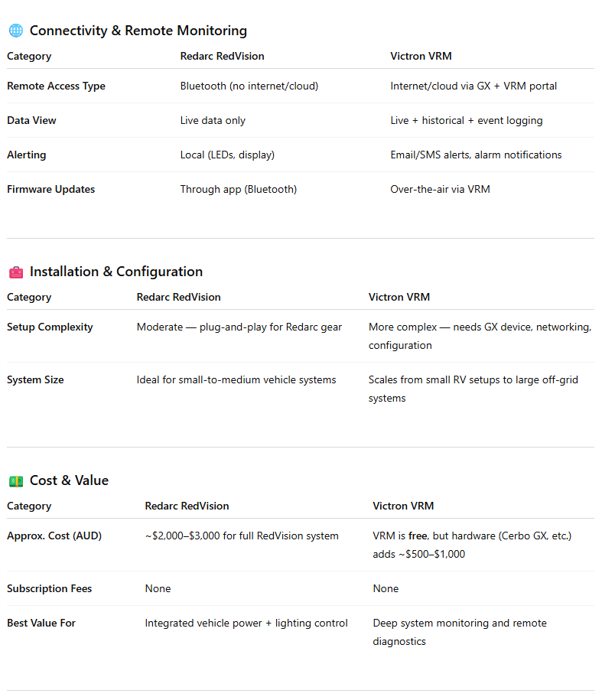
Task: Select the "Over-the-air via VRM" cell
Action: coord(440,190)
